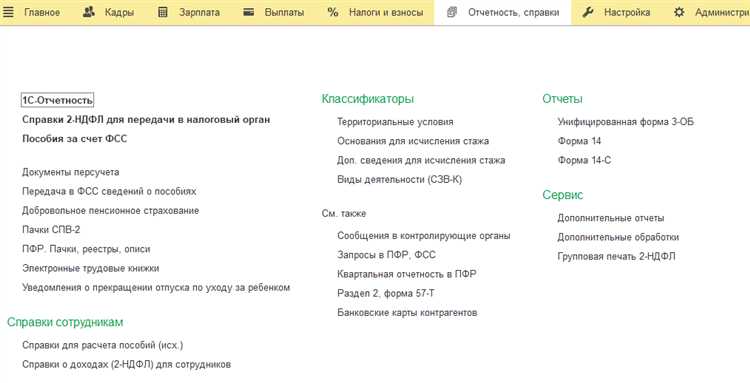Open the Зарплата section tab
This screenshot has width=750, height=383.
(x=199, y=12)
